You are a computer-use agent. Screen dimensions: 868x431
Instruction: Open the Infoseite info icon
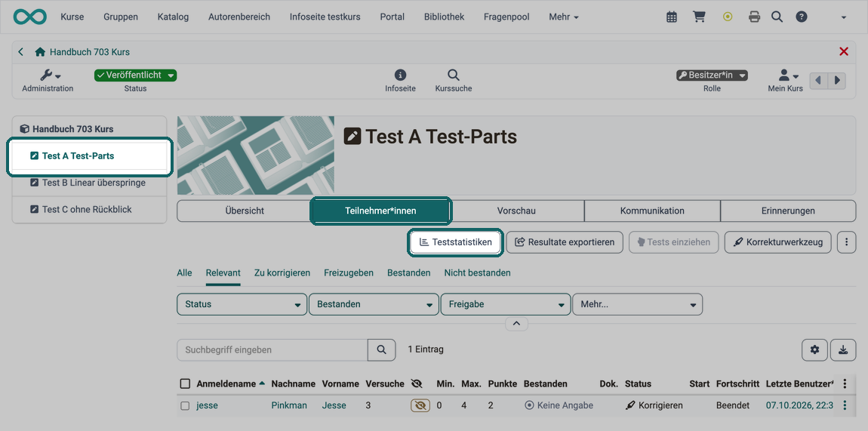(x=400, y=80)
